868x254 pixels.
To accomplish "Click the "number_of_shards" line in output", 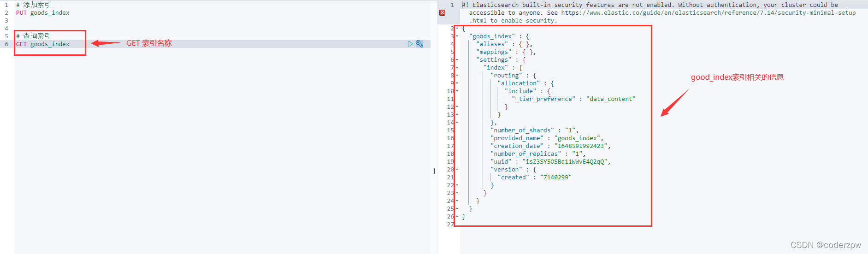I will coord(534,130).
